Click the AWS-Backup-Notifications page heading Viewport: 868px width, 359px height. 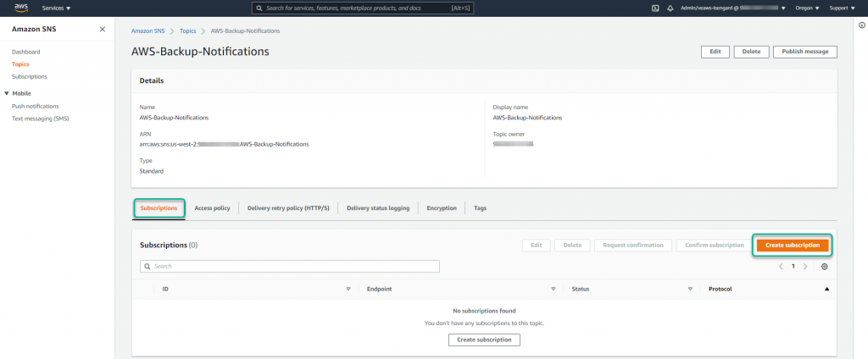(x=200, y=52)
